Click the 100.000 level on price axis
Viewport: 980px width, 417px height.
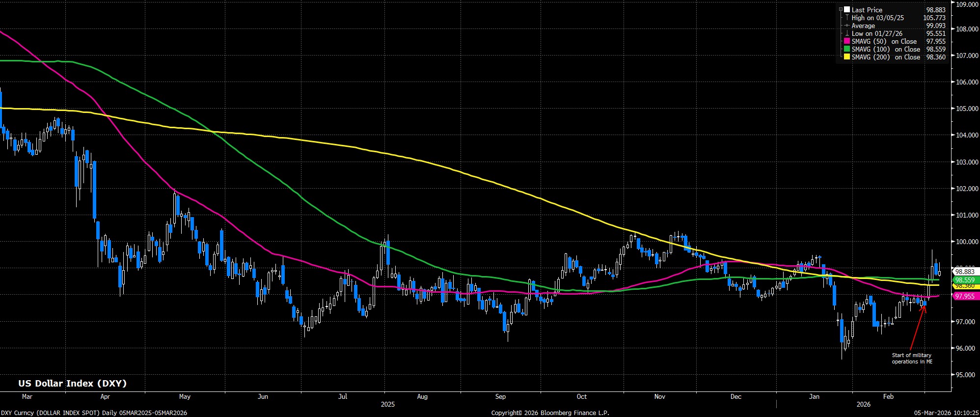pos(964,242)
